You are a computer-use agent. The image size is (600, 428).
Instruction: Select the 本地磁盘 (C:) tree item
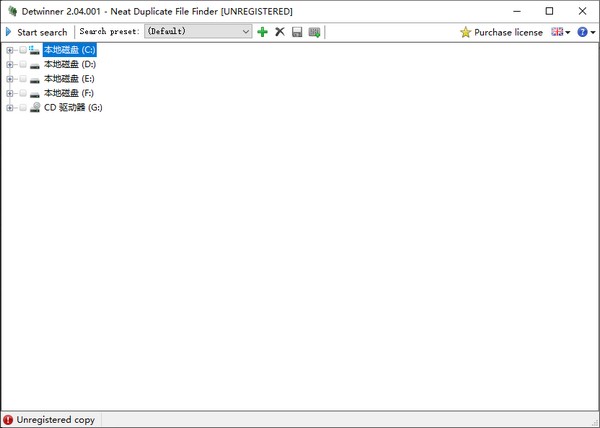pos(69,50)
